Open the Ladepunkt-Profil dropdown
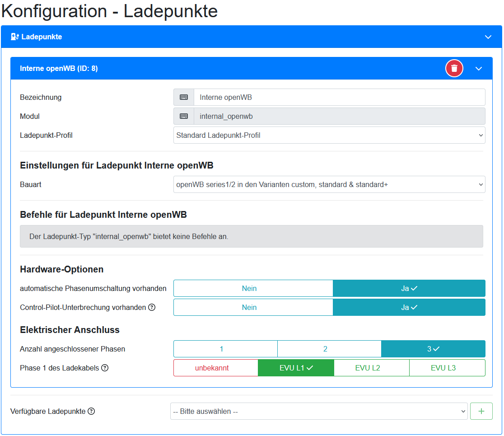 [329, 135]
